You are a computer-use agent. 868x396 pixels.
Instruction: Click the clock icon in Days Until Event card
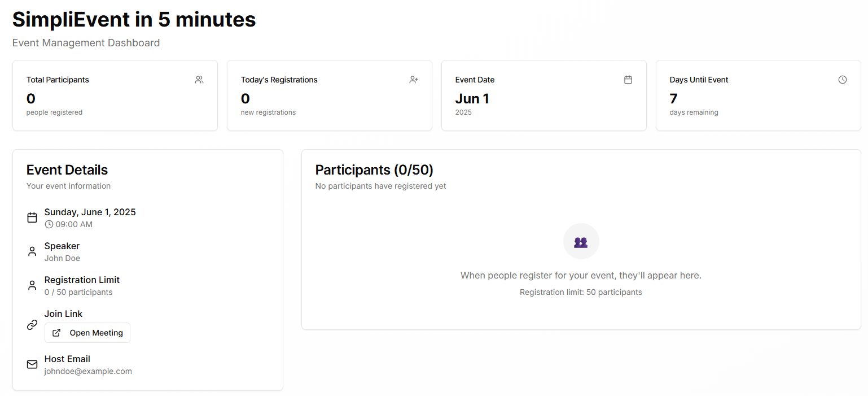pyautogui.click(x=843, y=80)
